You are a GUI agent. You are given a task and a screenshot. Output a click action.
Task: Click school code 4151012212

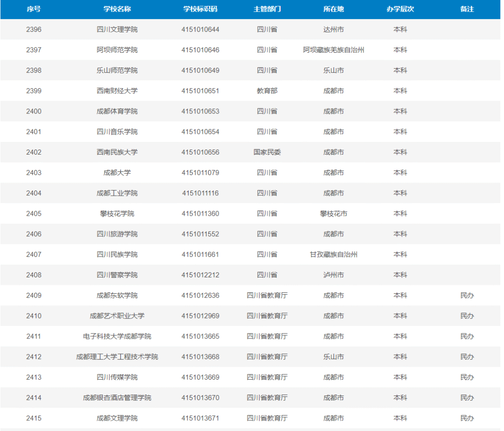click(200, 275)
